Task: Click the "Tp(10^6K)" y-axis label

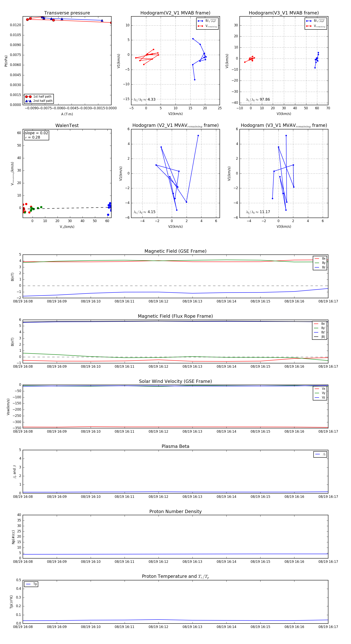Action: coord(11,602)
